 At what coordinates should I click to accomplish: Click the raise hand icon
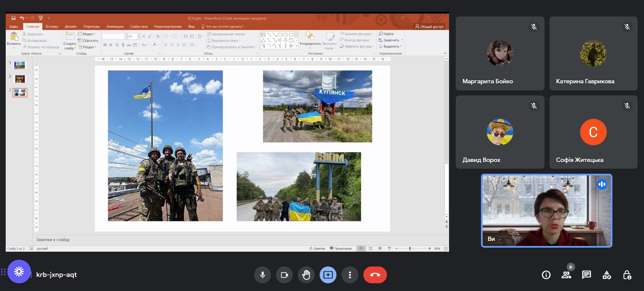pyautogui.click(x=306, y=275)
